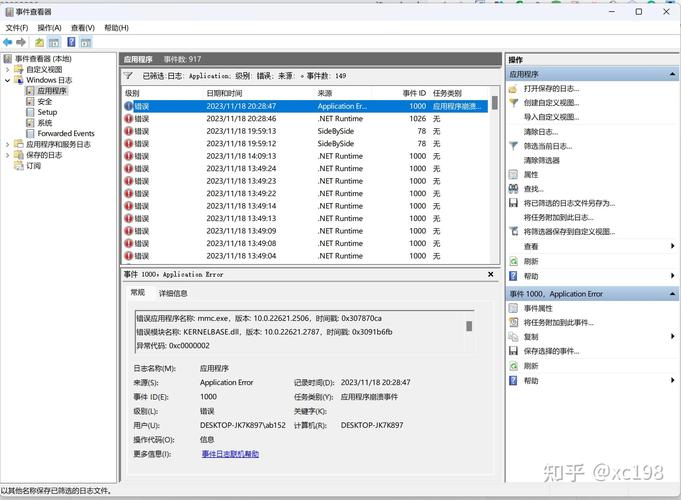The height and width of the screenshot is (500, 681).
Task: Sort by 事件 ID column header
Action: click(414, 93)
